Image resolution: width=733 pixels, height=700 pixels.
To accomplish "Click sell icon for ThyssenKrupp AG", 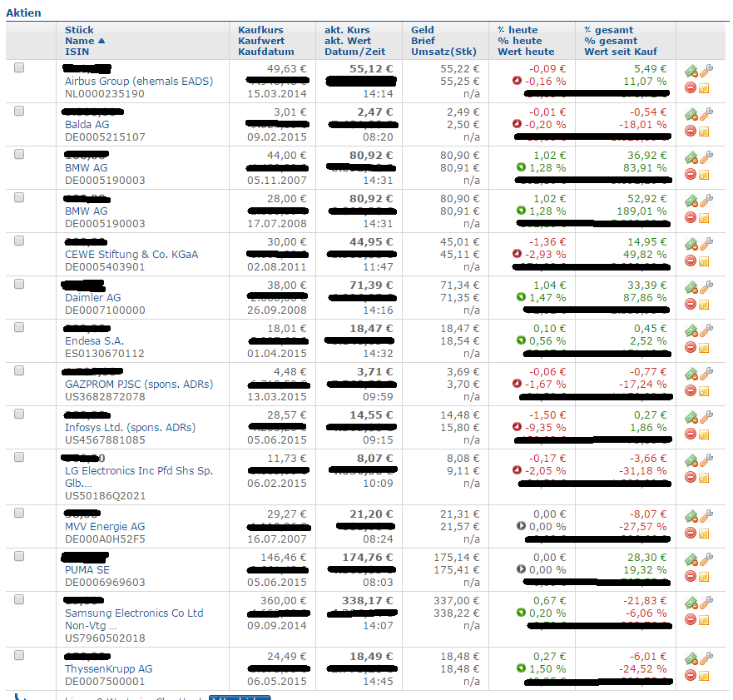I will coord(691,659).
